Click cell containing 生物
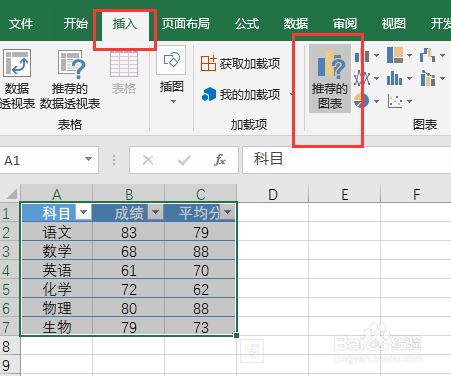Screen dimensions: 451x376 (x=57, y=327)
